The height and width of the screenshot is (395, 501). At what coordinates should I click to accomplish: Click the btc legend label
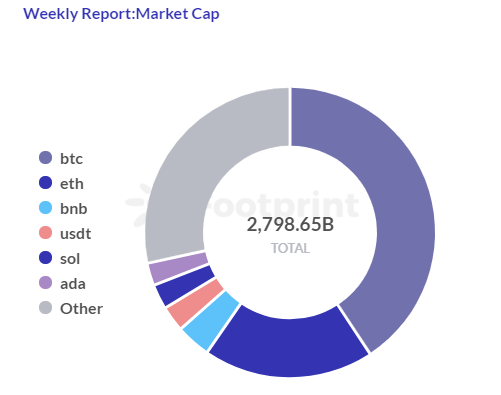tap(71, 159)
